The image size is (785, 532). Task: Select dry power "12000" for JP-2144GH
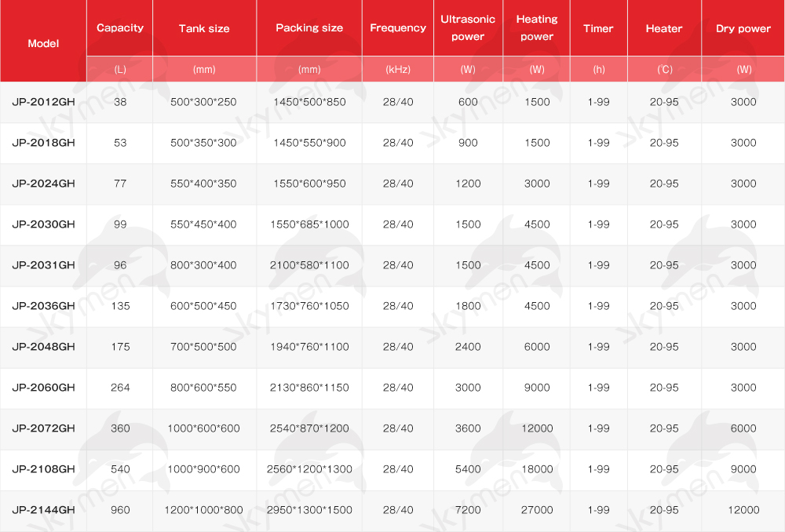click(743, 510)
